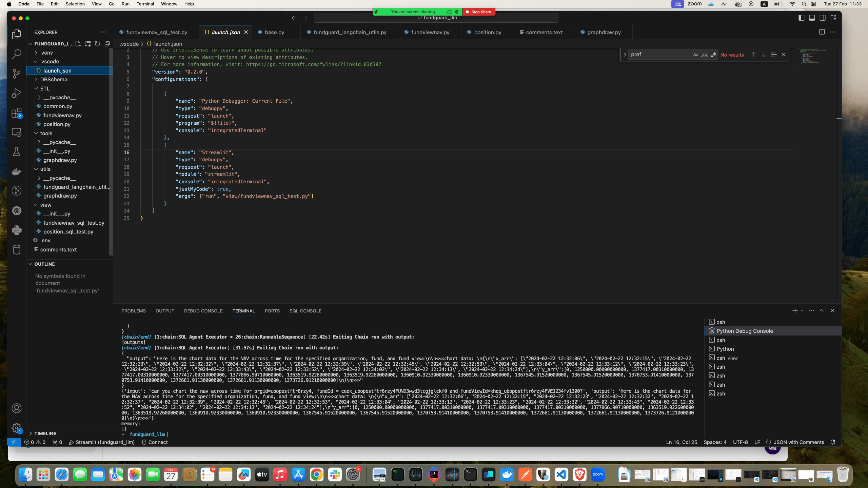Open the Python view in activity bar
The height and width of the screenshot is (488, 868).
pos(17,230)
